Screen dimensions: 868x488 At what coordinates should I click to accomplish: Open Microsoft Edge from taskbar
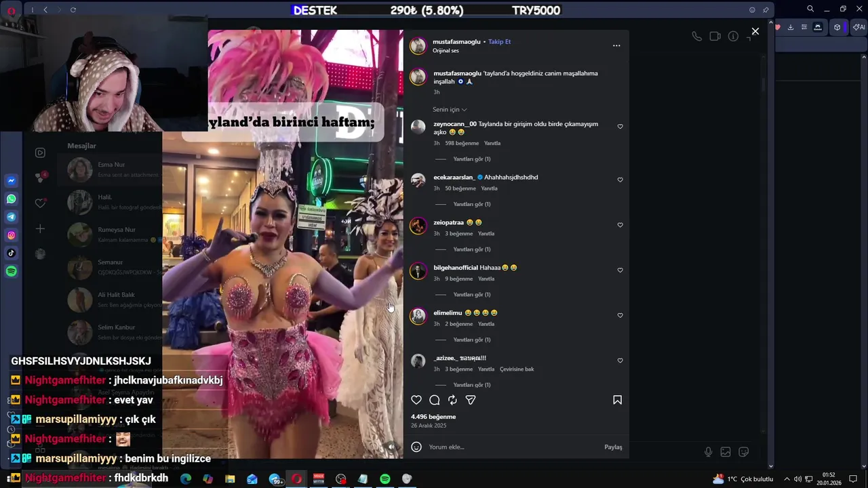[x=186, y=479]
